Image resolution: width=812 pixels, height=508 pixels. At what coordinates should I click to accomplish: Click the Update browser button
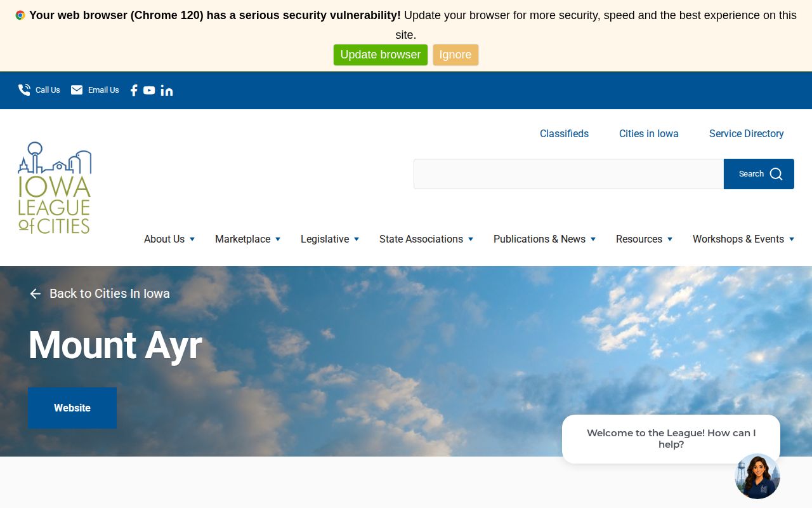[381, 55]
